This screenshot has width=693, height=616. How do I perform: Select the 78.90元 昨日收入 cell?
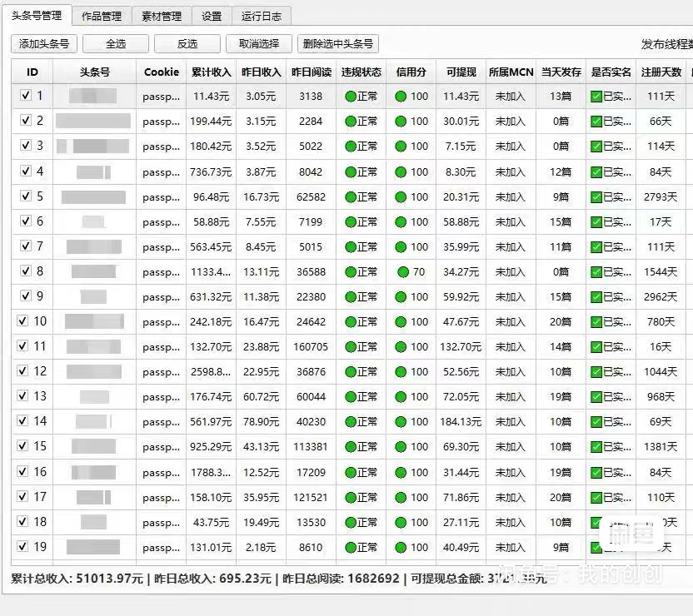[x=262, y=422]
